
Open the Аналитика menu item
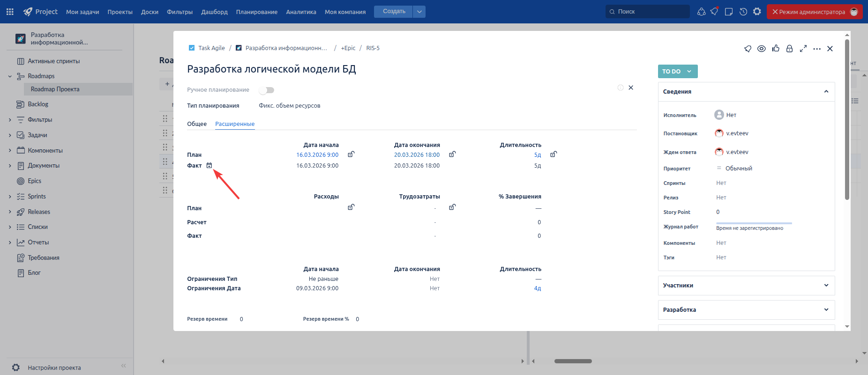click(301, 12)
